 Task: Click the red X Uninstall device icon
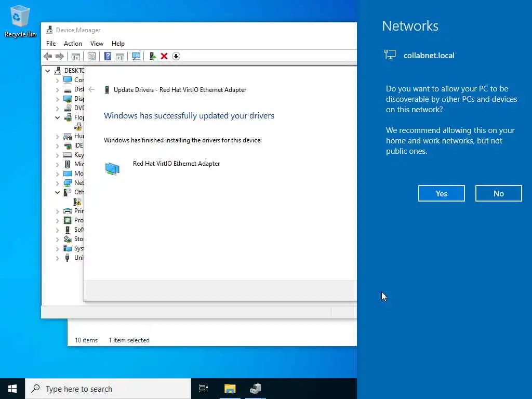tap(164, 56)
